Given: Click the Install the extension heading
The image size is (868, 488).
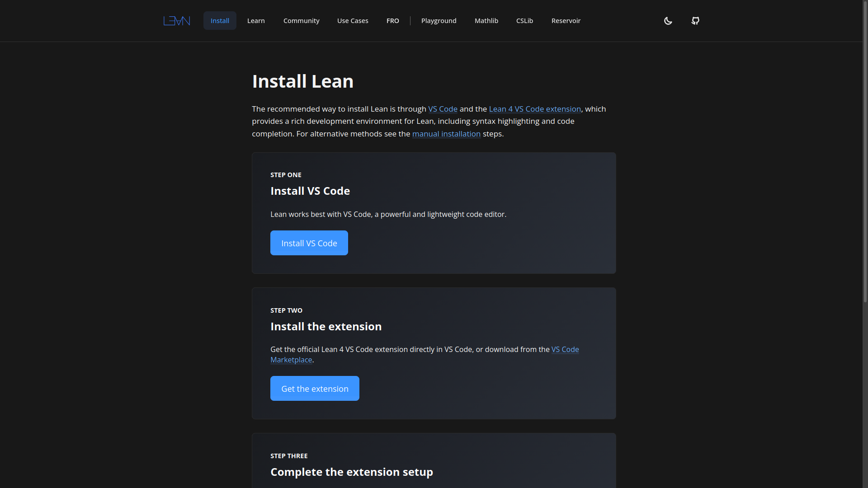Looking at the screenshot, I should (326, 327).
